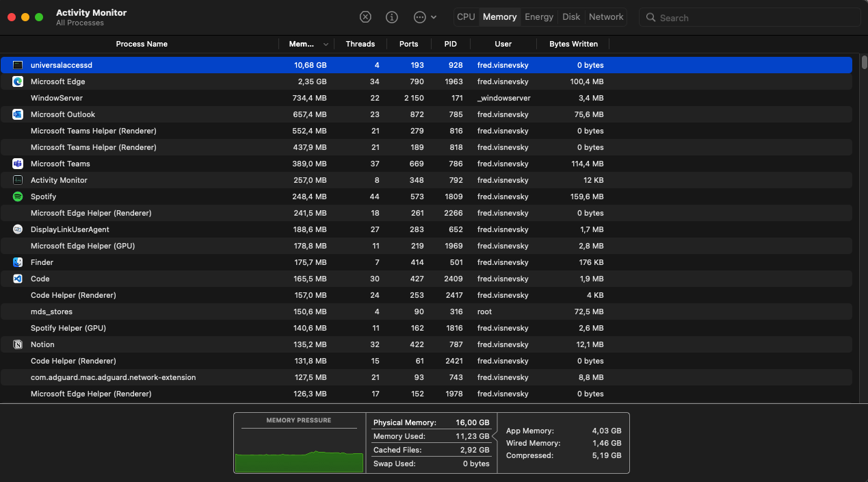Select Teams Helper (Renderer) with PID 818

coord(426,147)
